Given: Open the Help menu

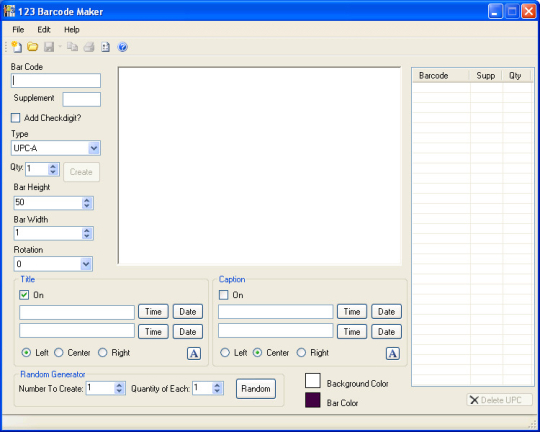Looking at the screenshot, I should point(72,30).
